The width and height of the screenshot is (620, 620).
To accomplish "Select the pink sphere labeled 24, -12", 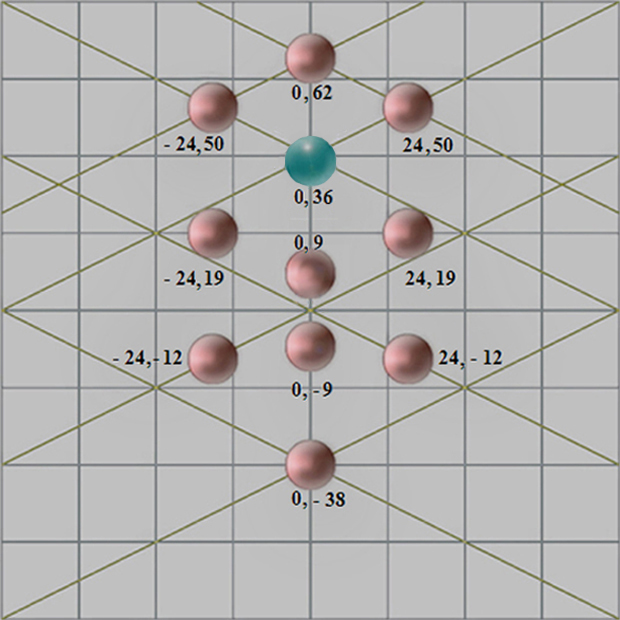I will coord(408,356).
